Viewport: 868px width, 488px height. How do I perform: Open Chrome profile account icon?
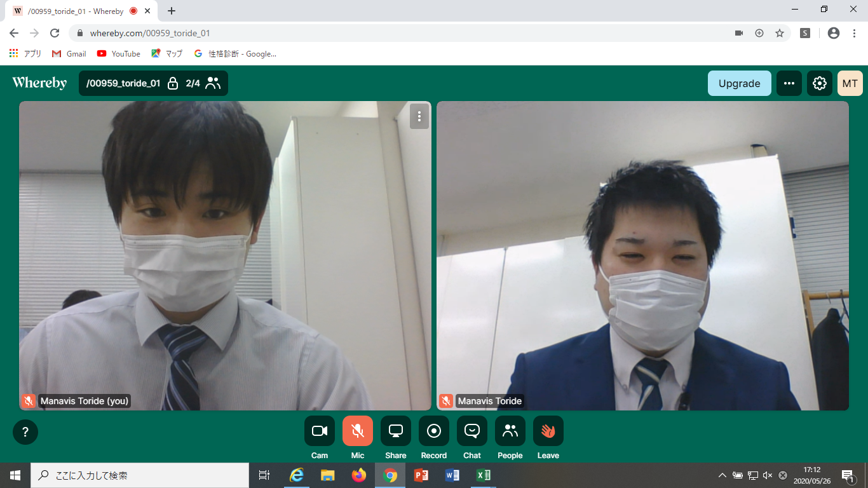(834, 33)
